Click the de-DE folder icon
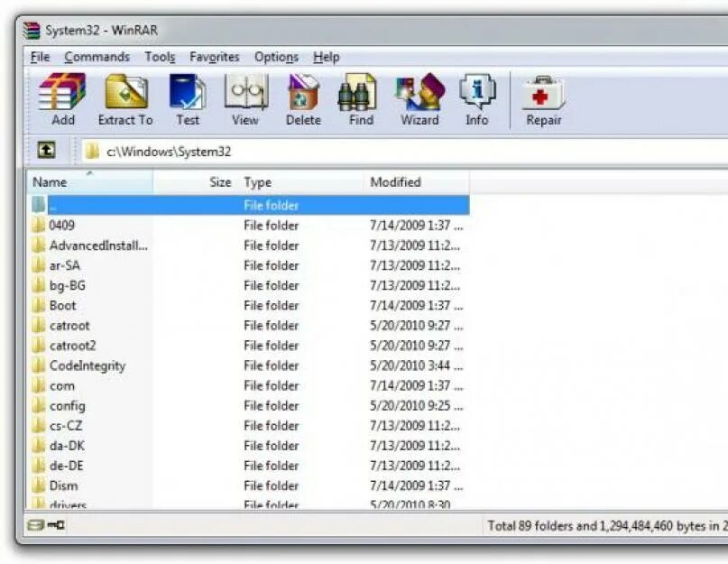 (x=39, y=466)
